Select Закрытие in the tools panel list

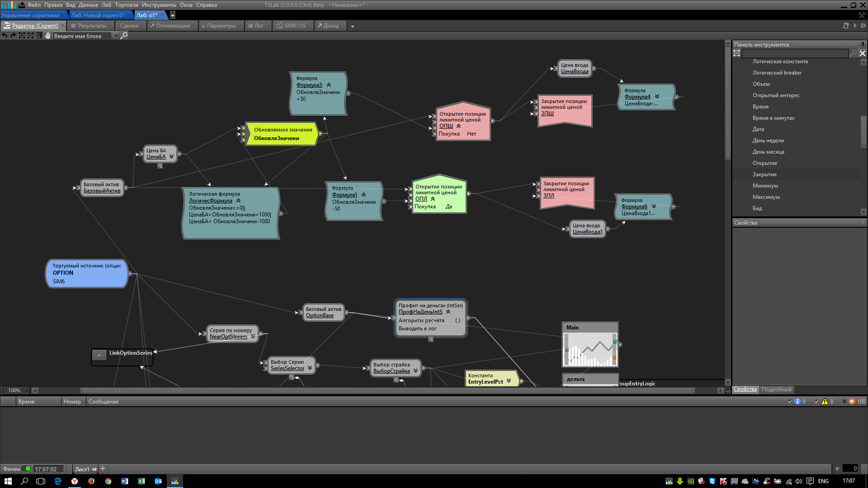tap(764, 174)
